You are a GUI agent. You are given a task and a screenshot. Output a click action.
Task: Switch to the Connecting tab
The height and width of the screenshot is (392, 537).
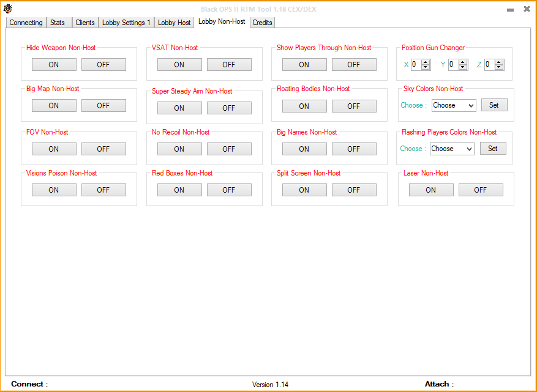coord(26,23)
